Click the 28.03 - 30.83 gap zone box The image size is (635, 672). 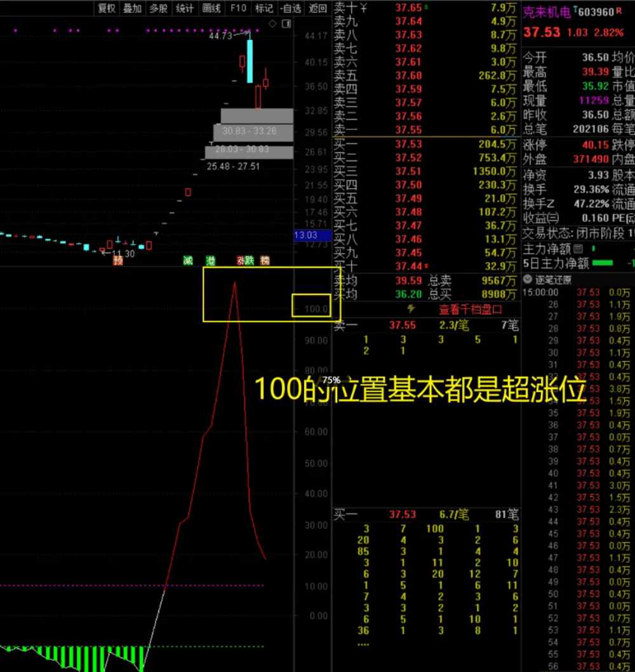pos(249,152)
